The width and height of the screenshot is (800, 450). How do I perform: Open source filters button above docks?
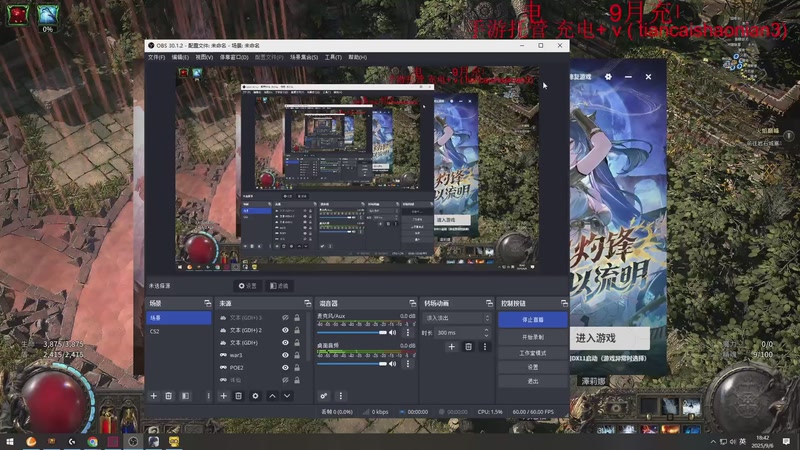(279, 286)
